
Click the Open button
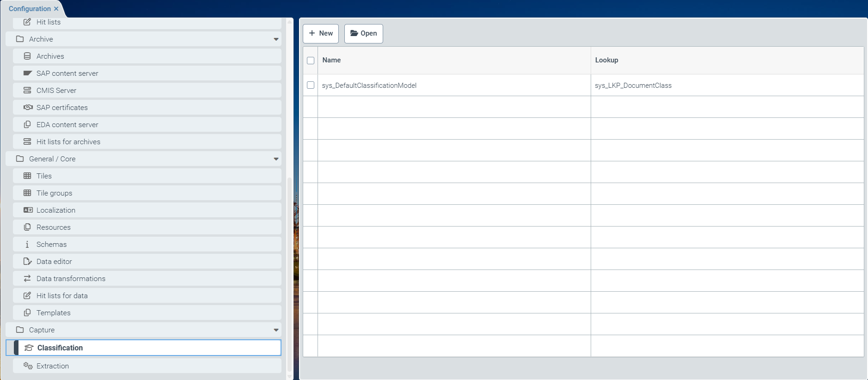pyautogui.click(x=363, y=33)
